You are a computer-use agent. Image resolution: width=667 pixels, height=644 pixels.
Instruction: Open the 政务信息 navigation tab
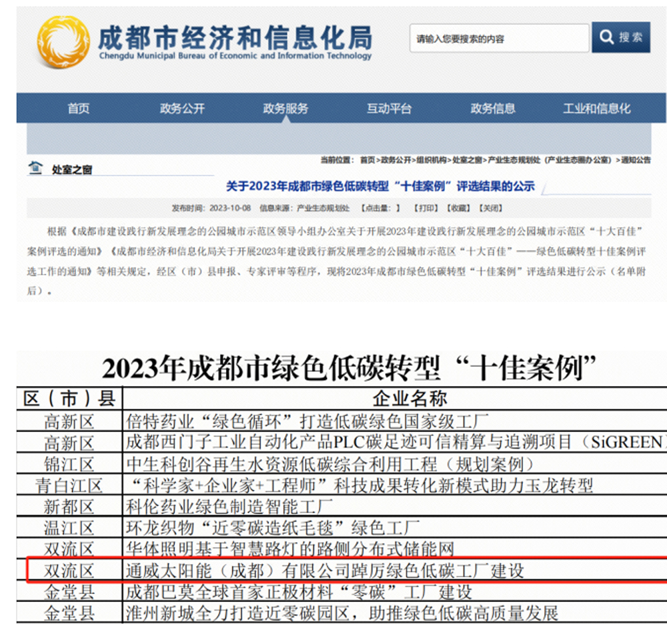click(493, 109)
